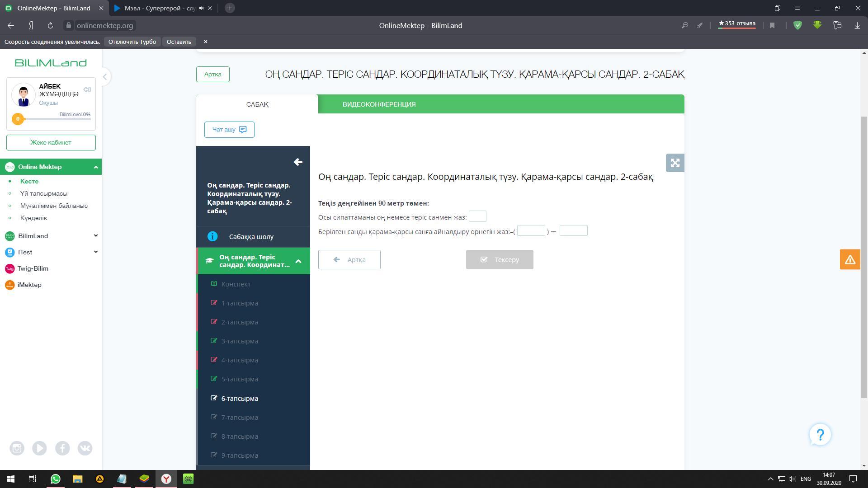
Task: Collapse the Online Mektep menu section
Action: (95, 167)
